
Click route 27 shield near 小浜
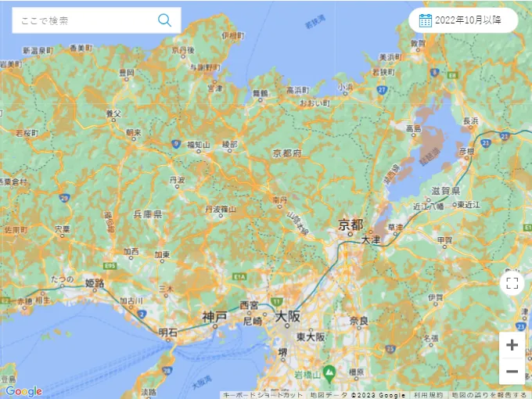382,90
